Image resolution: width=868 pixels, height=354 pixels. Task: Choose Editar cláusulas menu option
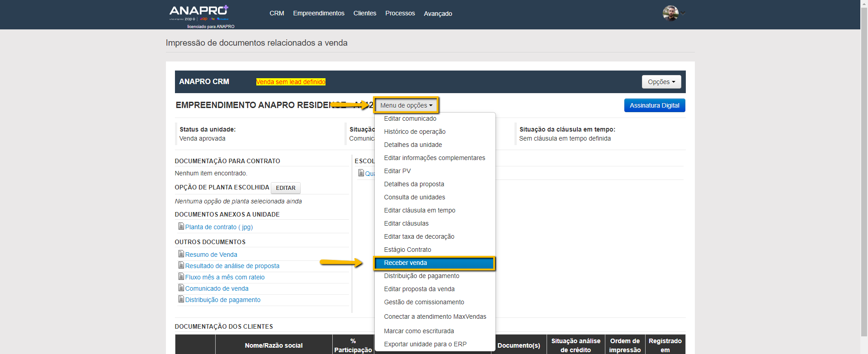406,223
